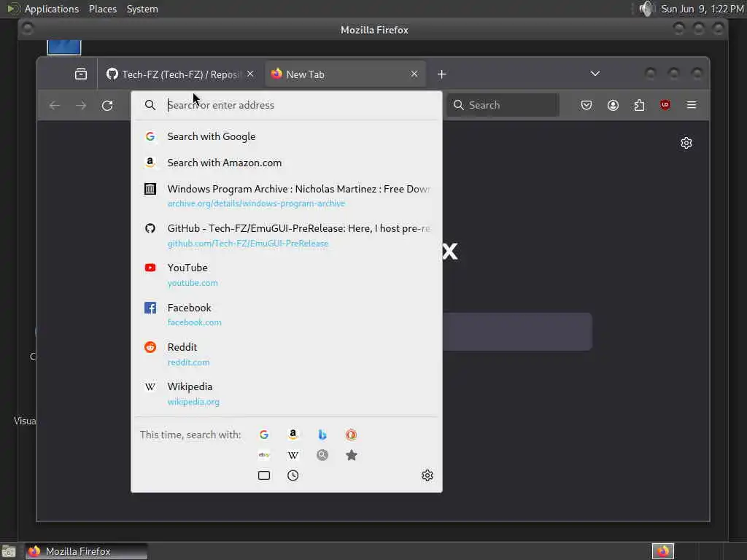Choose Search with Amazon.com suggestion
This screenshot has width=747, height=560.
(286, 163)
